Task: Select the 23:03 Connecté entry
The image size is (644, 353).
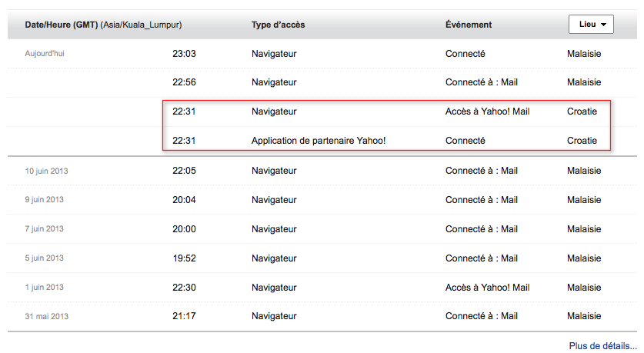Action: point(465,54)
